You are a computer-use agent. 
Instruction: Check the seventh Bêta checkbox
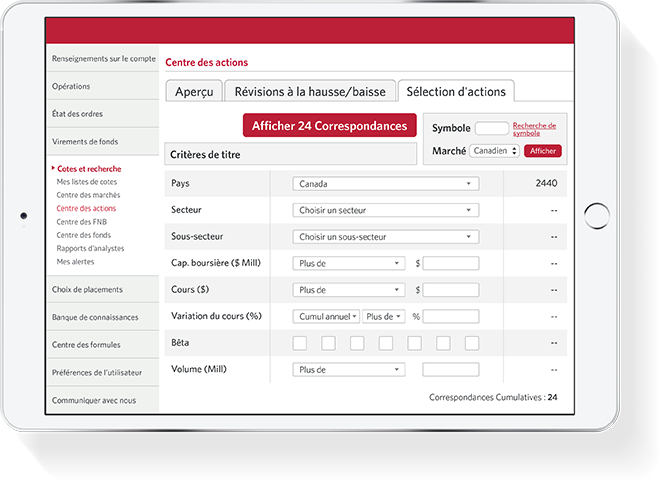click(x=472, y=343)
